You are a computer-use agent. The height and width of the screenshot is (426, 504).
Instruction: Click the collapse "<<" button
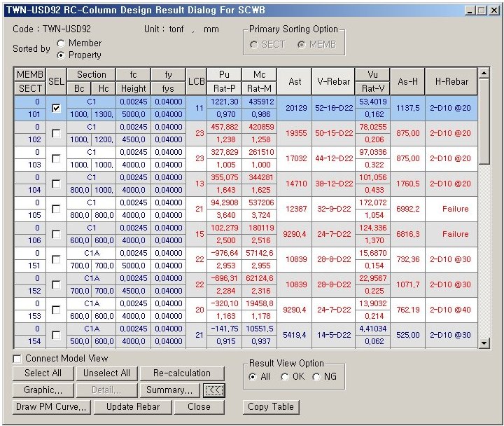pyautogui.click(x=213, y=390)
